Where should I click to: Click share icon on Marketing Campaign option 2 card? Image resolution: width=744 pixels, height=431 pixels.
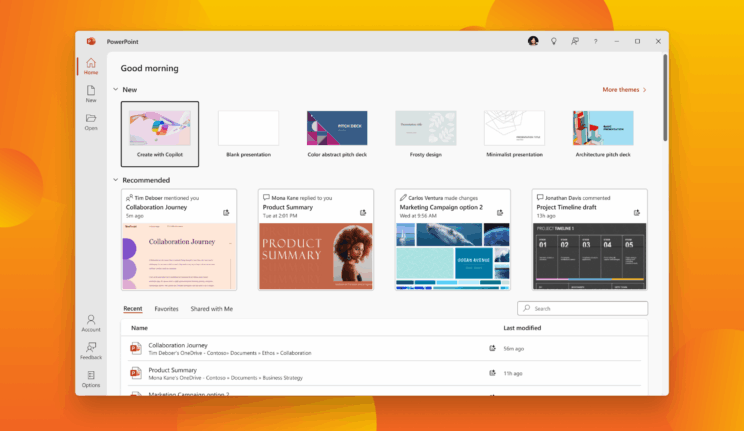pyautogui.click(x=500, y=213)
